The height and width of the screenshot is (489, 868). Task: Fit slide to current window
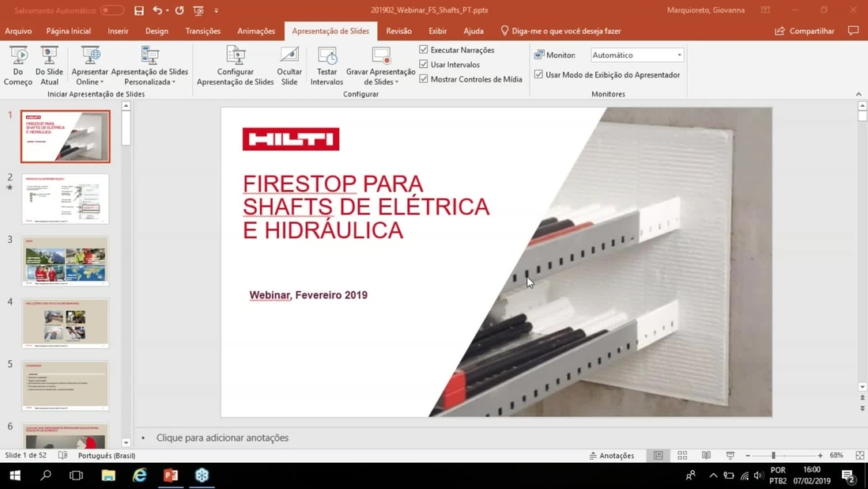tap(859, 455)
